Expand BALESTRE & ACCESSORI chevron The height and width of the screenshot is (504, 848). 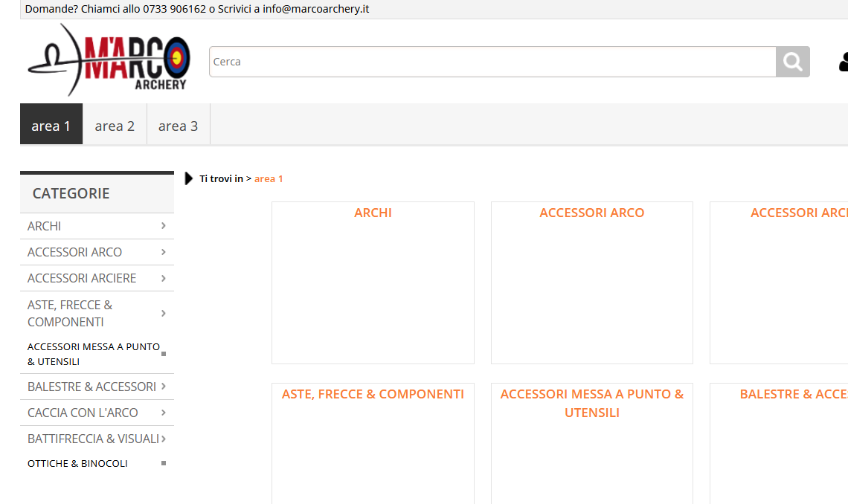tap(163, 387)
